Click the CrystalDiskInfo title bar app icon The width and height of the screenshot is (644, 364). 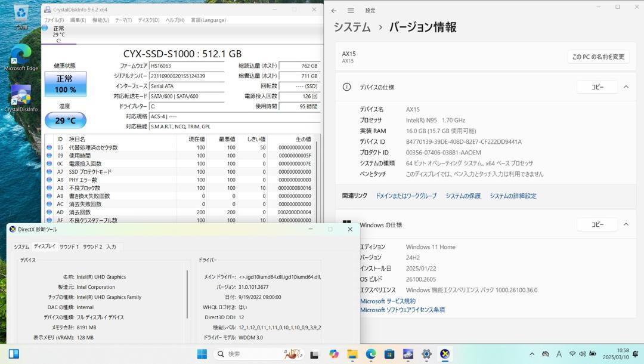point(48,10)
